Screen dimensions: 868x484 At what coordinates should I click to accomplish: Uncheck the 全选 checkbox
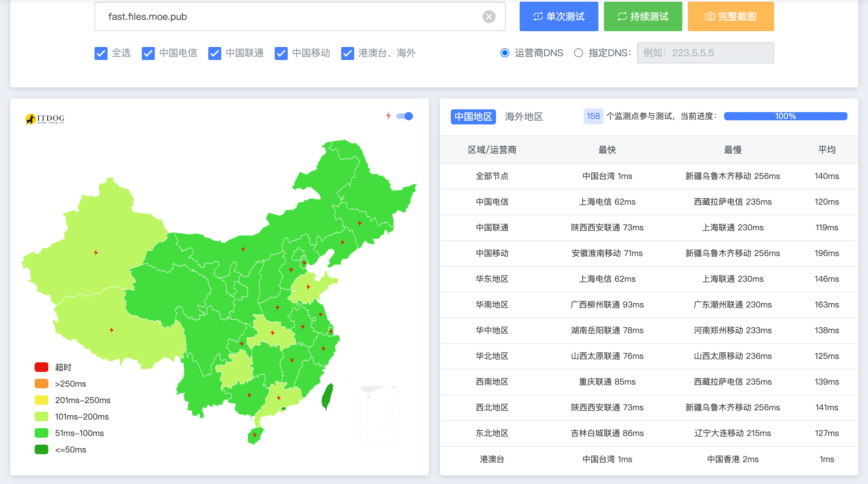coord(101,53)
